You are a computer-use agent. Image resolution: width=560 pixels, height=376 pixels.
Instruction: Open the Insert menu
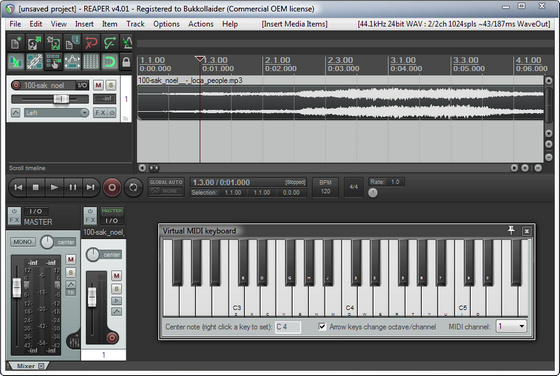(x=84, y=24)
